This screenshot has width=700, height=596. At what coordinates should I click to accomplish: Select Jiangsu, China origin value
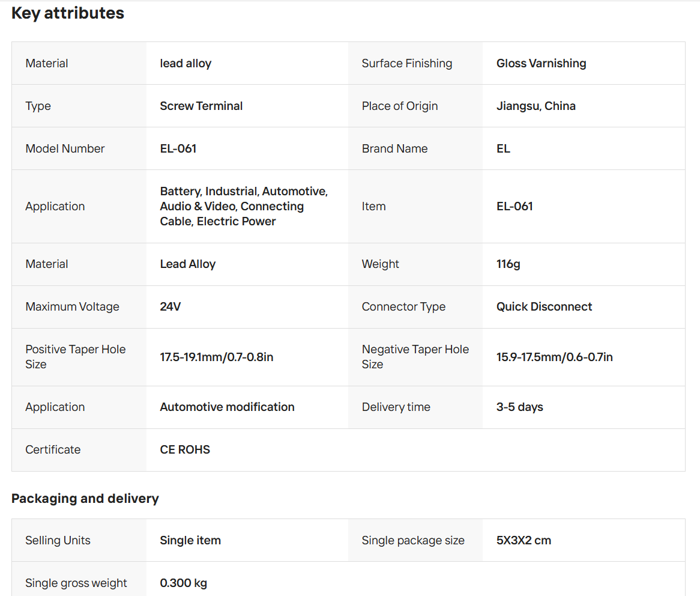click(536, 106)
